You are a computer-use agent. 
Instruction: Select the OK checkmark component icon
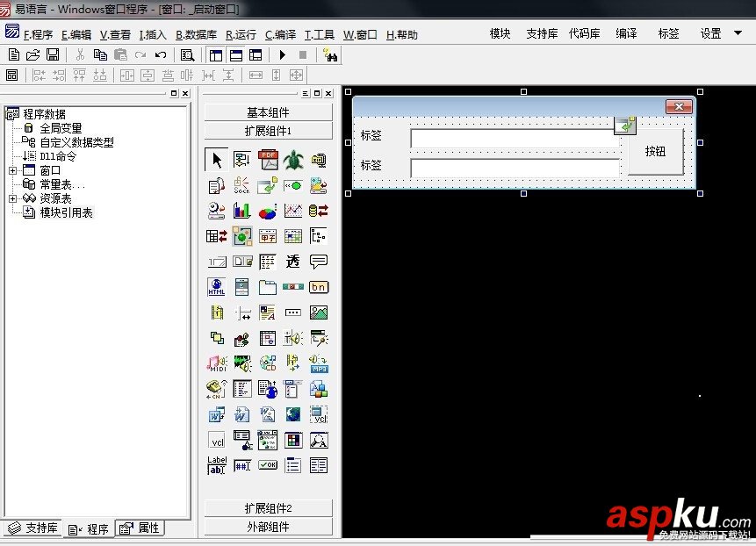tap(268, 465)
